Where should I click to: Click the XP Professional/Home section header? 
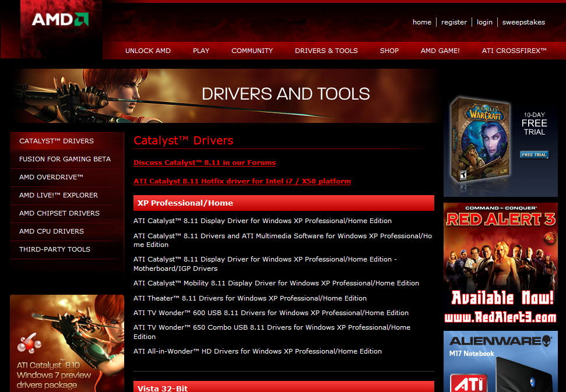[x=284, y=203]
